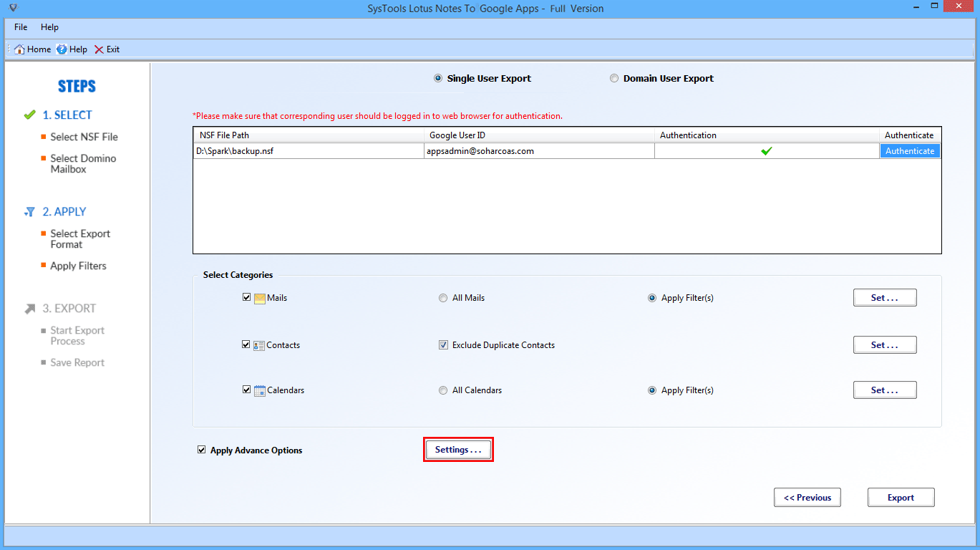The image size is (980, 550).
Task: Select the 'Select Domino Mailbox' step
Action: pyautogui.click(x=83, y=164)
